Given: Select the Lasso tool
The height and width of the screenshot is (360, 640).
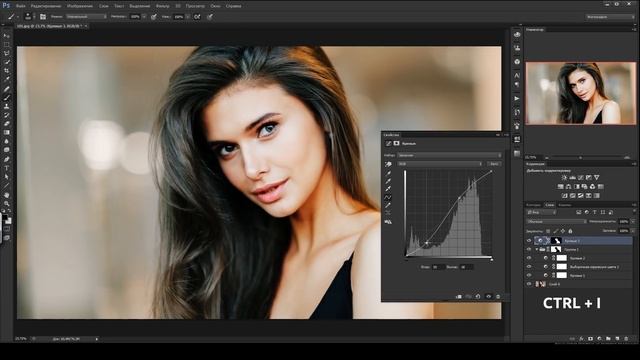Looking at the screenshot, I should tap(7, 53).
